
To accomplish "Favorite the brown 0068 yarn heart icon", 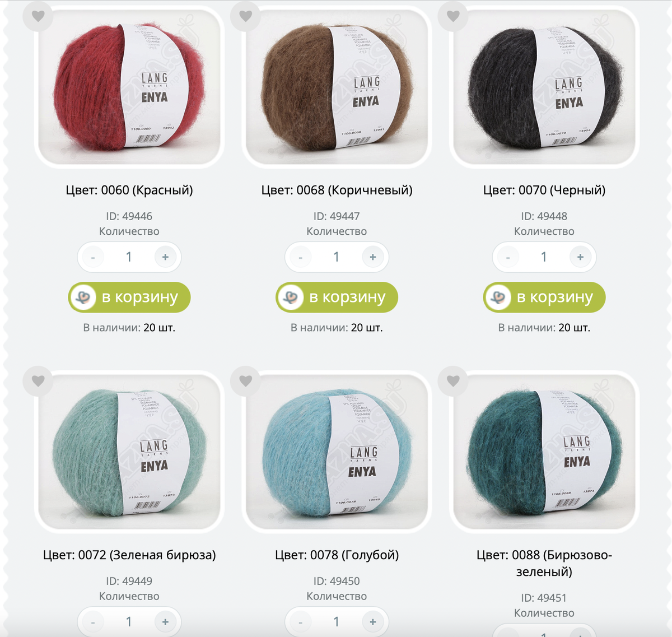I will pos(246,16).
